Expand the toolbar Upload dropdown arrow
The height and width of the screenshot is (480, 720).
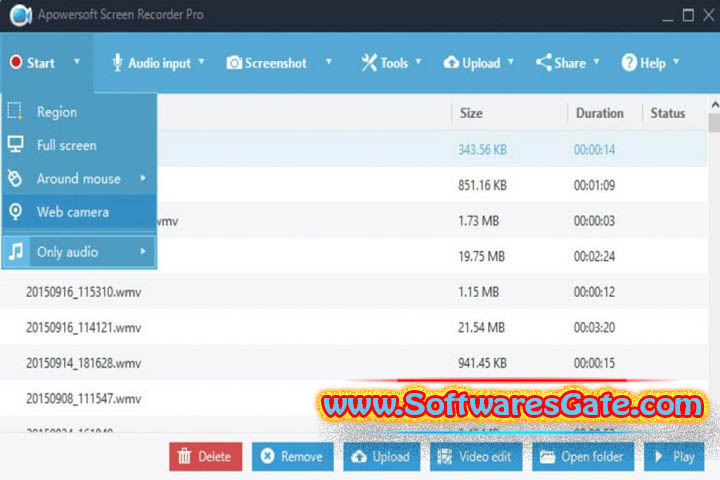point(510,62)
